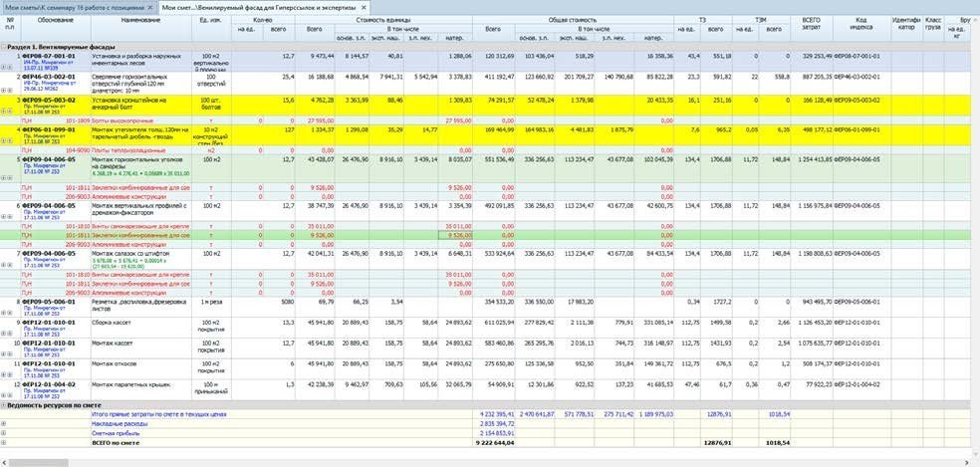Click name 'Монтаж утеплителя толщ. 120мм'
Viewport: 980px width, 467px height.
tap(140, 132)
